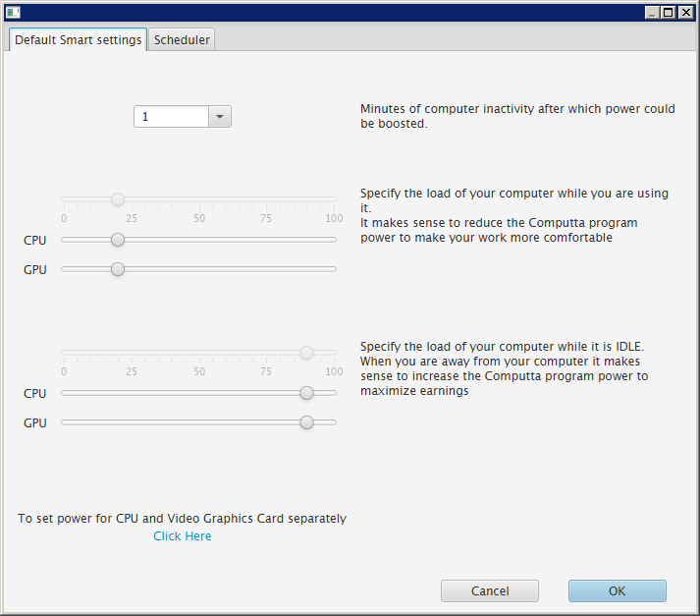Click the 'To set power for CPU and Video Graphics Card' text

183,519
